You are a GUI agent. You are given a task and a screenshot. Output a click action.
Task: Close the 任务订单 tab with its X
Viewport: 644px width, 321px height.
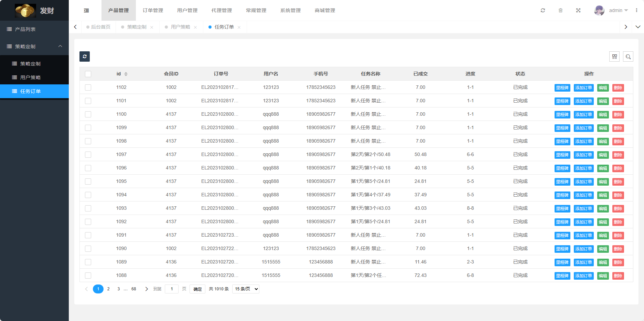[x=239, y=27]
